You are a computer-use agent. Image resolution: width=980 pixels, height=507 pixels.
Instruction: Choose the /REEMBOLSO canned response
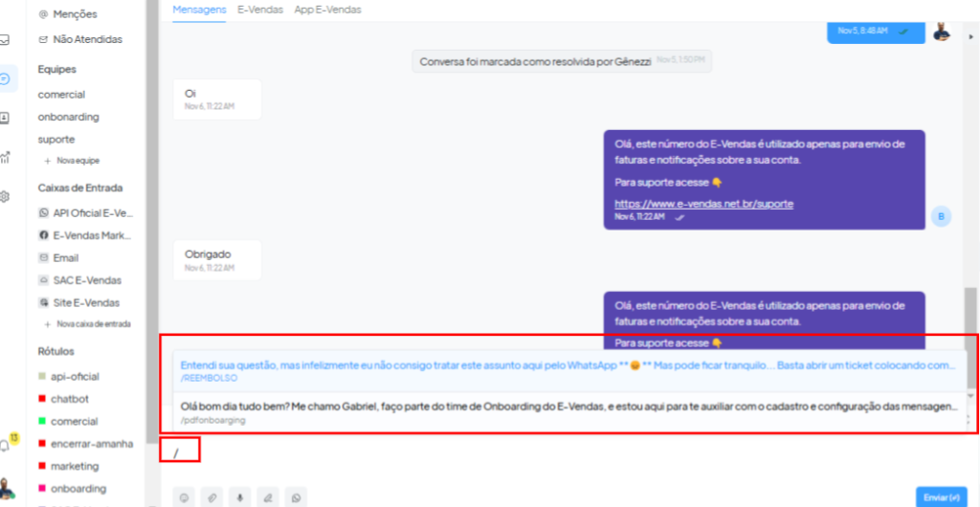click(x=569, y=371)
